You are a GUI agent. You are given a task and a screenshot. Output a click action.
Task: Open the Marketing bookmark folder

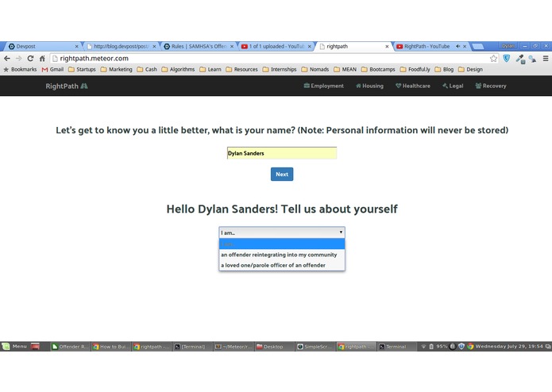(x=116, y=70)
